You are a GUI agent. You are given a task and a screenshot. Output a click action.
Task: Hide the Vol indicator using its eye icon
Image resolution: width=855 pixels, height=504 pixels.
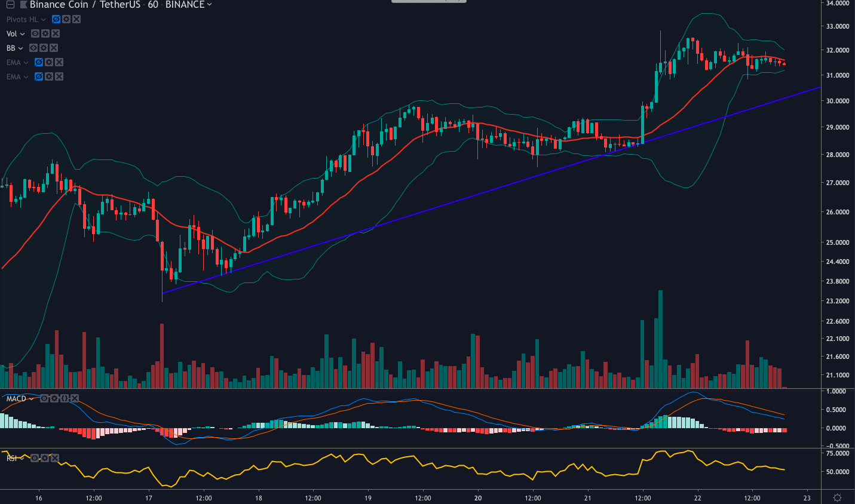pyautogui.click(x=35, y=33)
